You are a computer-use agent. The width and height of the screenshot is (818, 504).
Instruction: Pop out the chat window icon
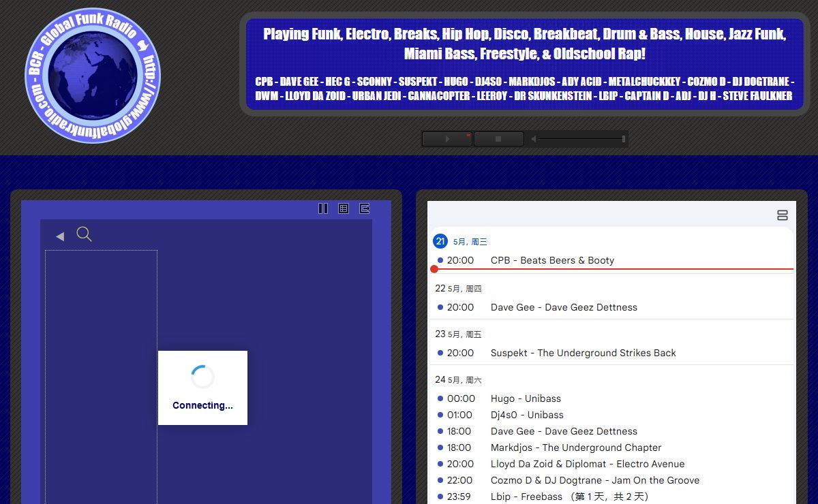[365, 208]
